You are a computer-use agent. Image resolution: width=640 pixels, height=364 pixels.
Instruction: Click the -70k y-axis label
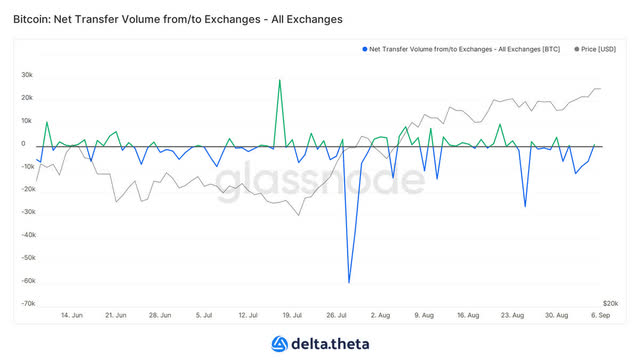coord(28,304)
